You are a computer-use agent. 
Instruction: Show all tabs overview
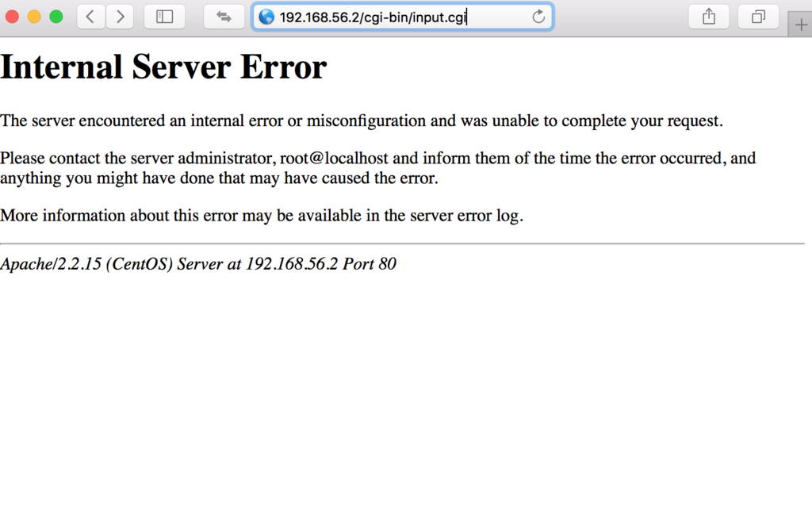click(758, 17)
